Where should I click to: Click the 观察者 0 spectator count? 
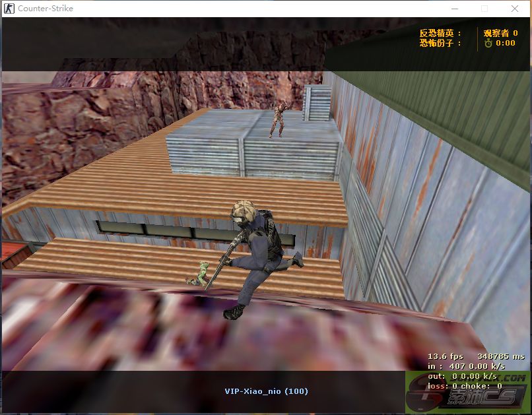500,33
